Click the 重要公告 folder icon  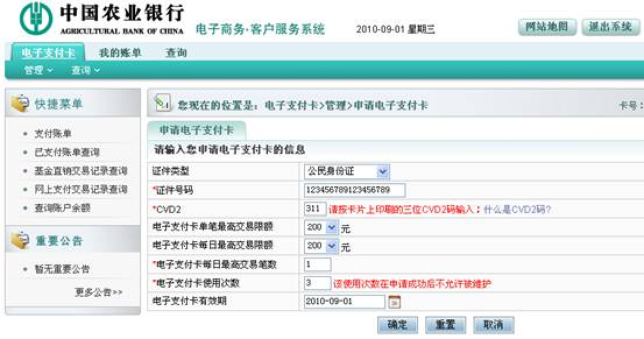coord(20,240)
